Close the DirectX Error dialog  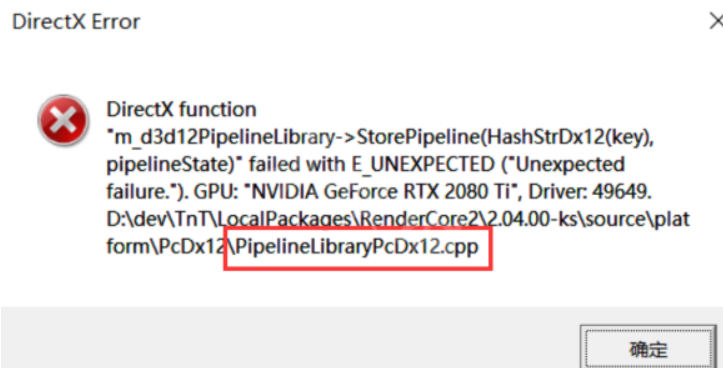pos(716,21)
